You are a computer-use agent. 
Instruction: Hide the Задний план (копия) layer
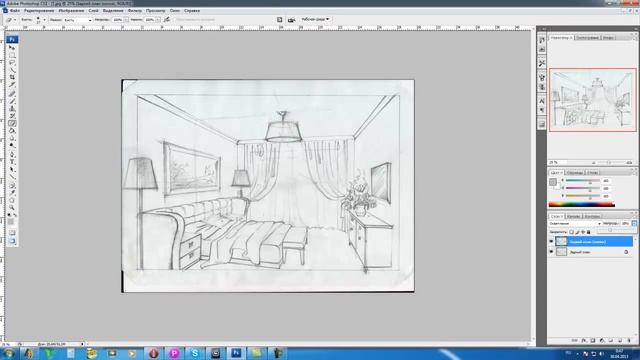(x=551, y=241)
